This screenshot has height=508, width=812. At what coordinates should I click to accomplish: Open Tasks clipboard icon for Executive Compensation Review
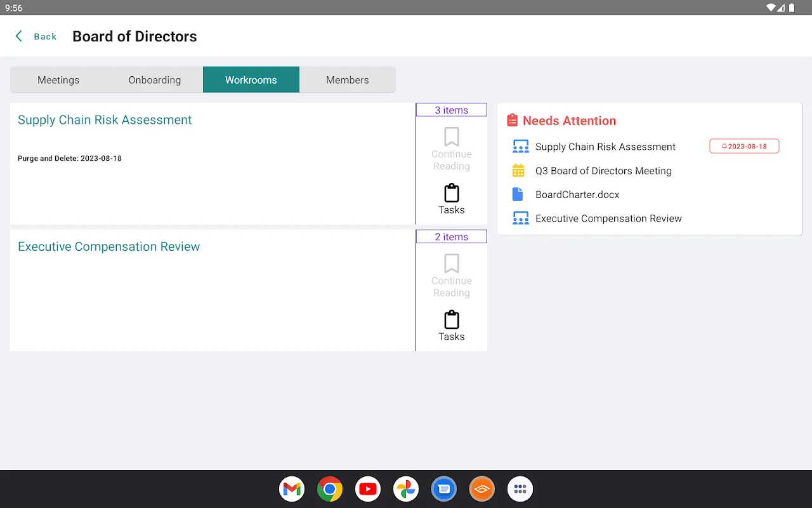(x=452, y=319)
